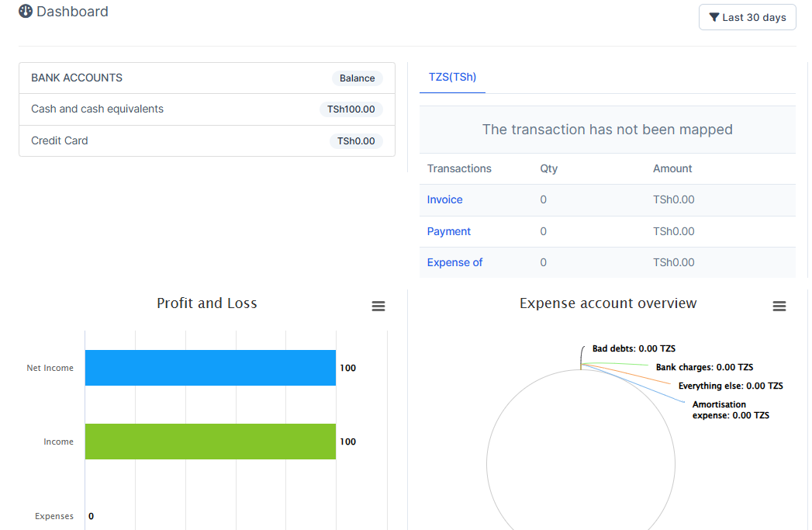
Task: Click the Balance header badge
Action: pyautogui.click(x=357, y=78)
